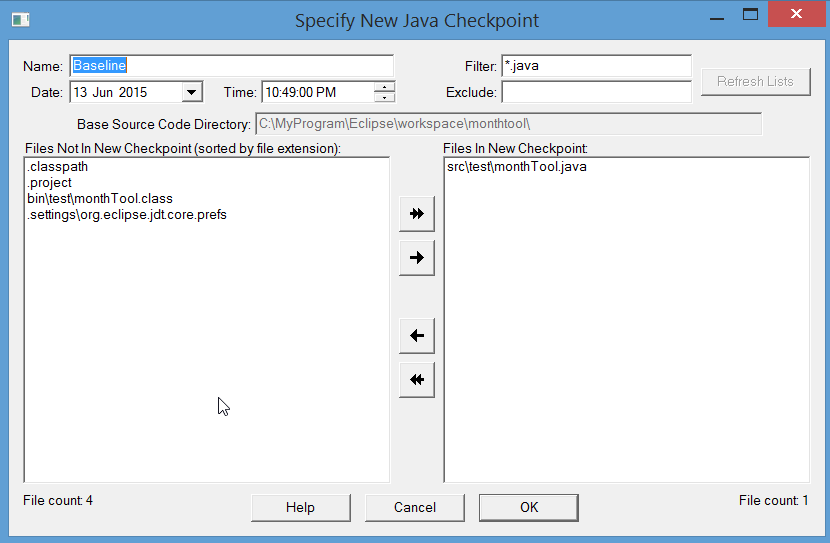Click the single left arrow to remove selected file
The height and width of the screenshot is (543, 830).
pyautogui.click(x=417, y=336)
